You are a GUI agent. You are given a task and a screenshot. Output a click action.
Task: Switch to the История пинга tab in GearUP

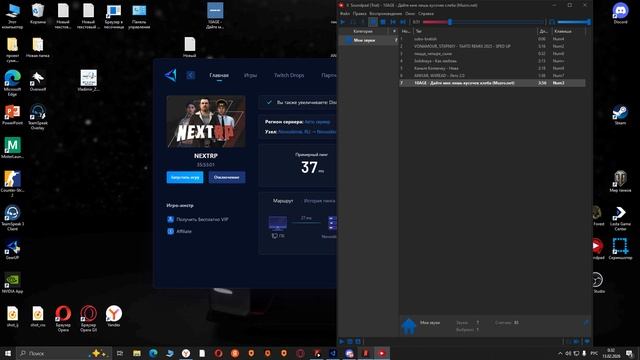click(320, 201)
